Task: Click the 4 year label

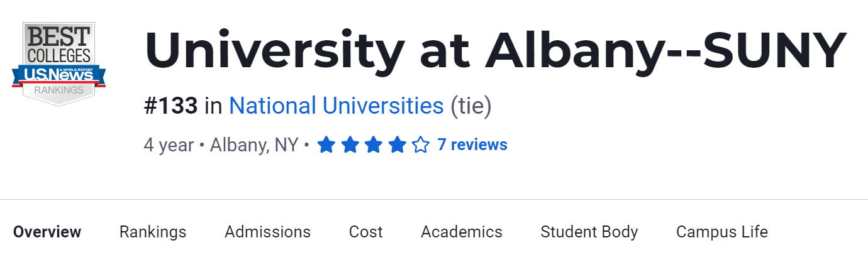Action: pyautogui.click(x=169, y=145)
